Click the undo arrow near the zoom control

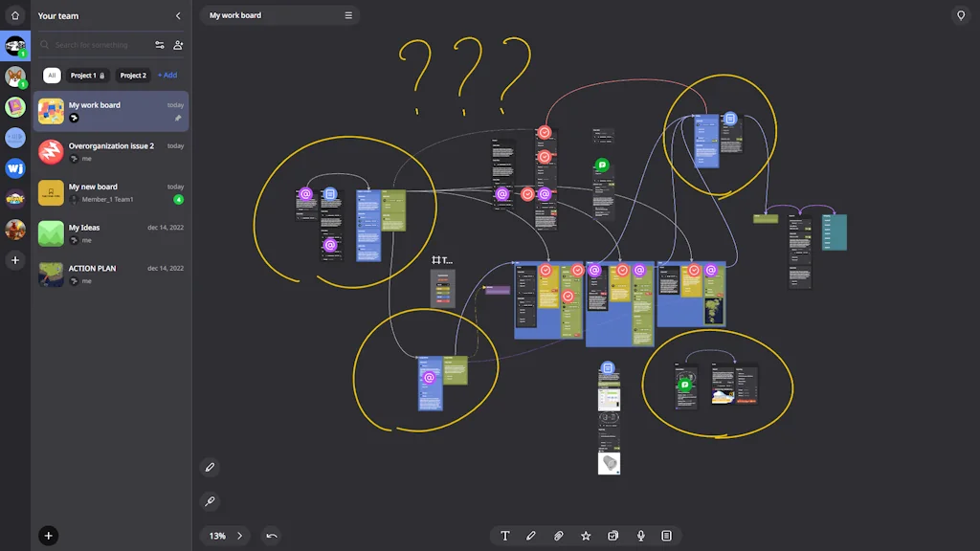pos(271,536)
